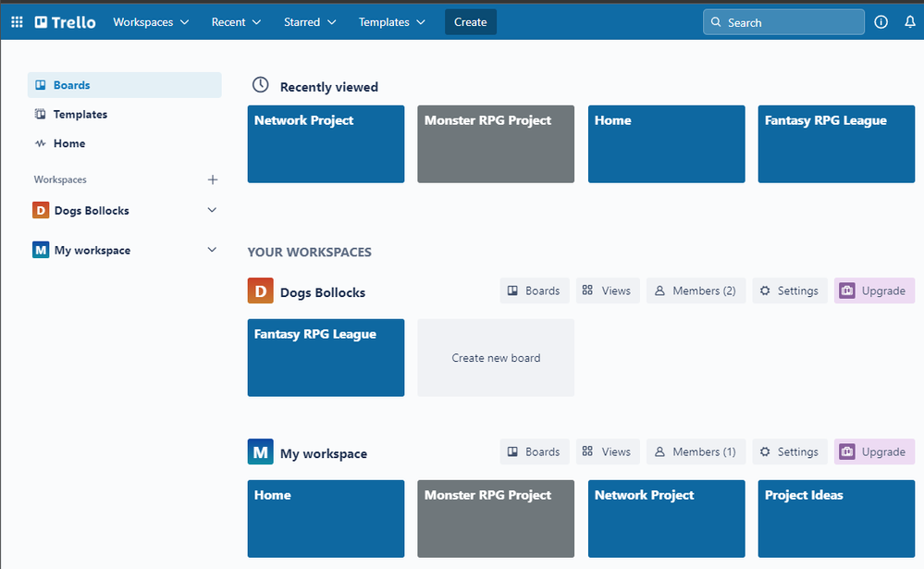This screenshot has width=924, height=569.
Task: Open Dogs Bollocks Boards button
Action: tap(535, 291)
